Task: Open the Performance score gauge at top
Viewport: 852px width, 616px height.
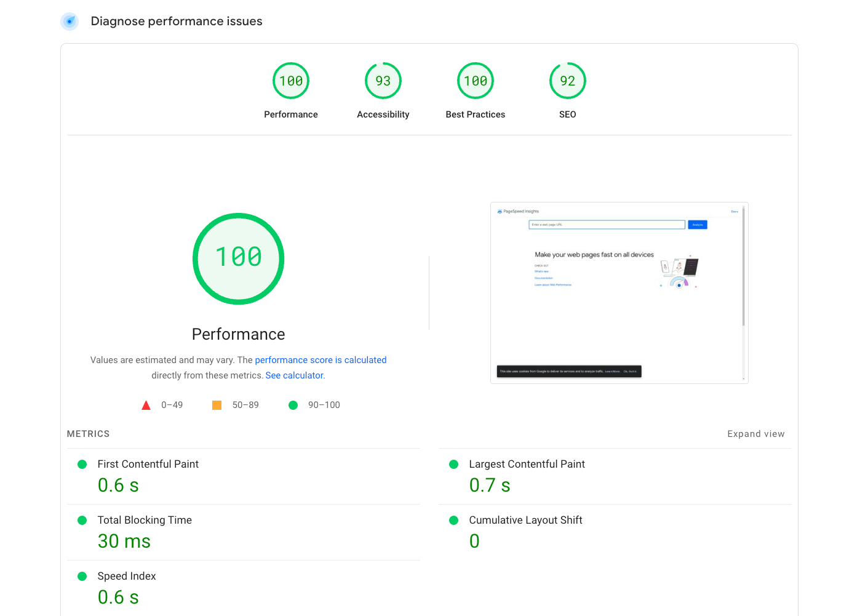Action: (291, 81)
